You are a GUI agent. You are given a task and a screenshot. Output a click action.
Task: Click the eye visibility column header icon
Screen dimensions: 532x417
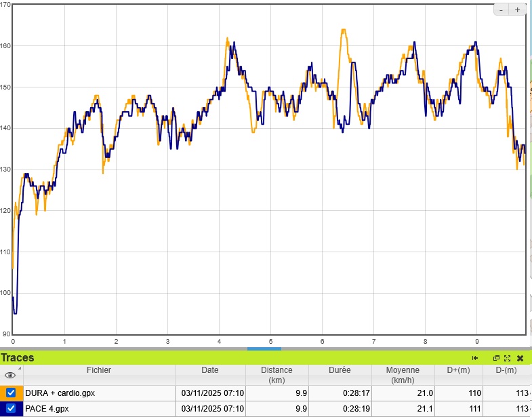click(10, 375)
